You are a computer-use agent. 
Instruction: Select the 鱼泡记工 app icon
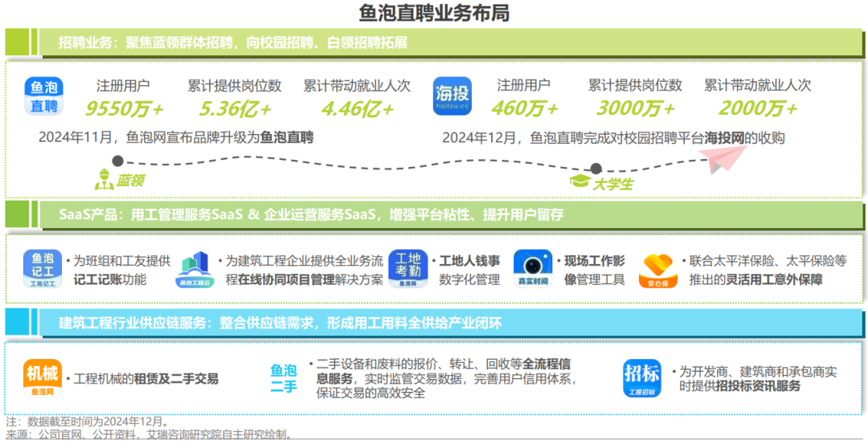43,269
